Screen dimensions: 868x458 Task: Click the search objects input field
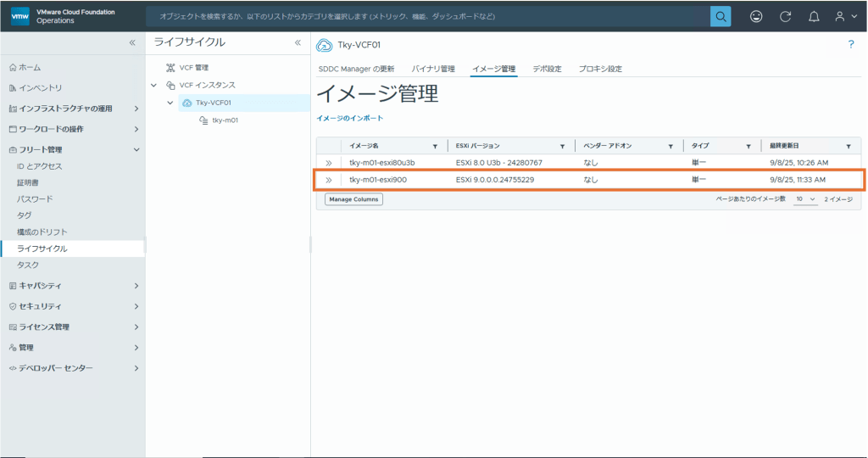[x=427, y=17]
